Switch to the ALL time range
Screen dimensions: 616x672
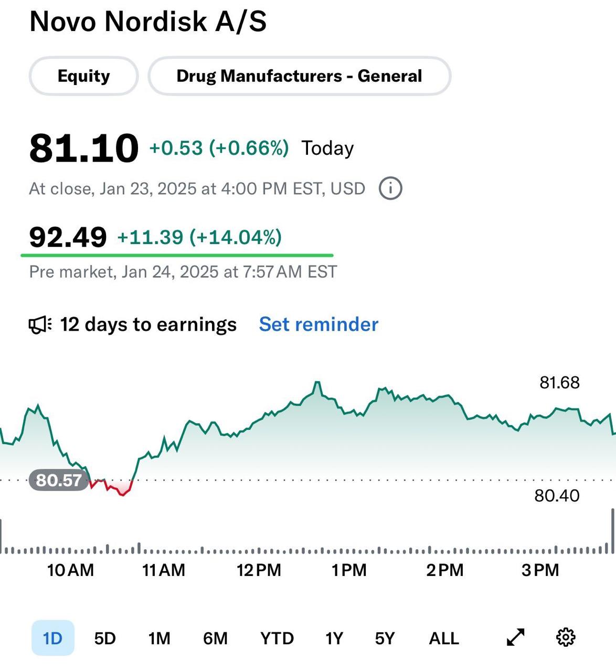tap(444, 638)
